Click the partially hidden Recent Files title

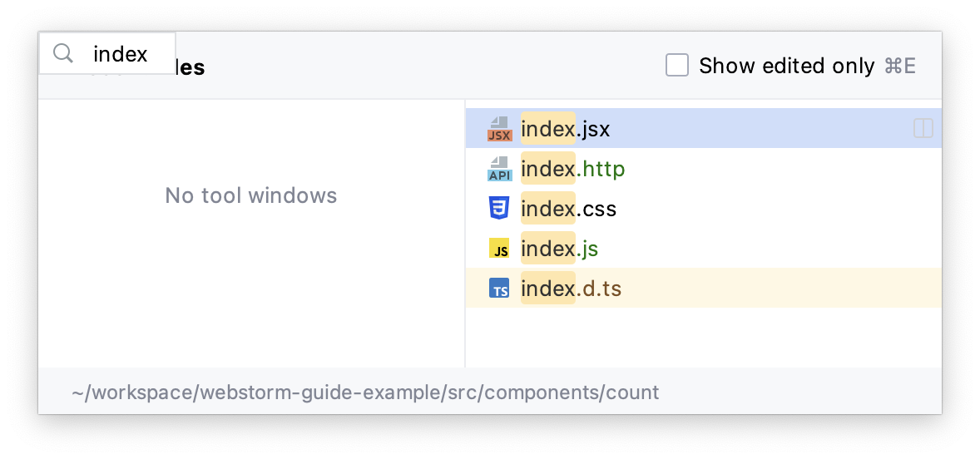coord(190,68)
